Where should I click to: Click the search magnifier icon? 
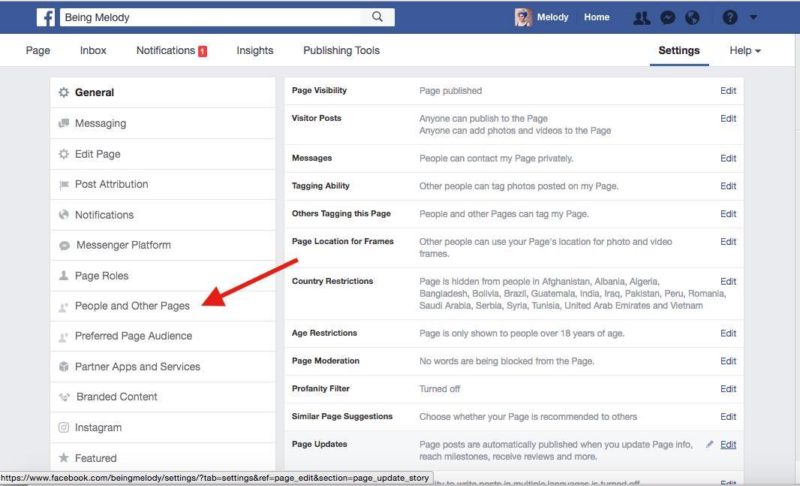point(377,17)
